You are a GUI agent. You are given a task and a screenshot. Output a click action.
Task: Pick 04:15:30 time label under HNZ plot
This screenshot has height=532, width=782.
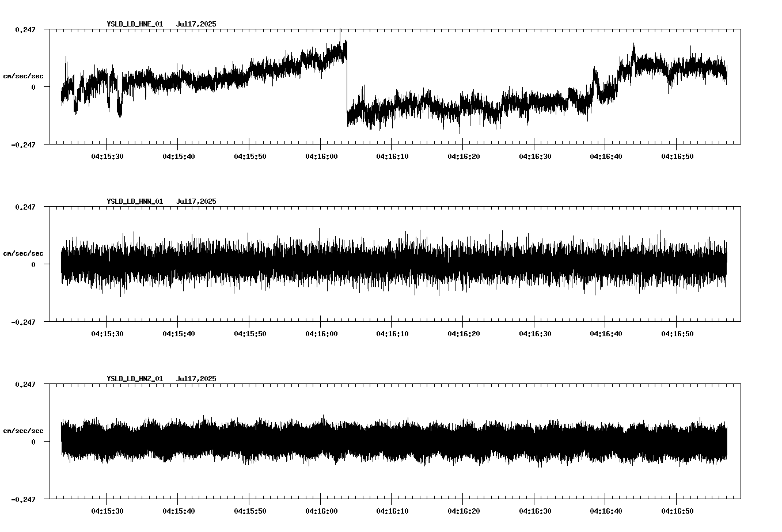click(107, 511)
